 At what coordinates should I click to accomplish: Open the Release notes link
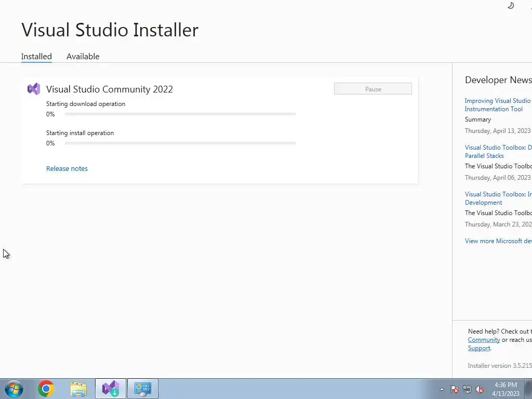pos(67,169)
